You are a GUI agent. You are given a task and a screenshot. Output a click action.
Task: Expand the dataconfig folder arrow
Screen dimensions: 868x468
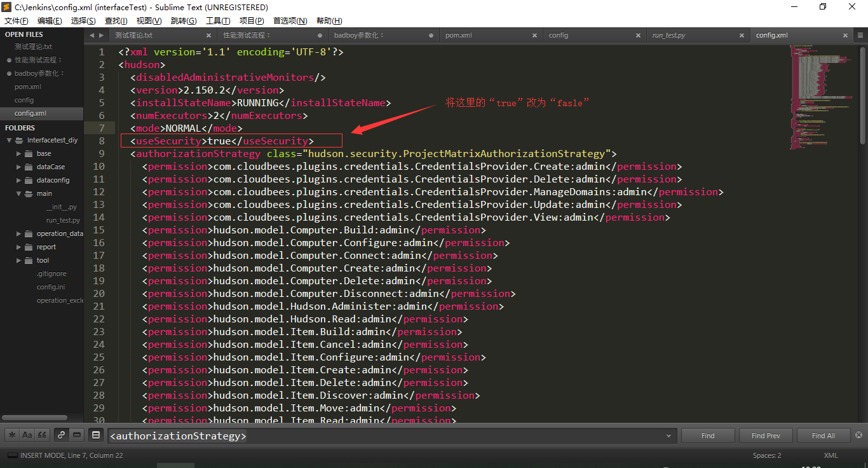pos(19,180)
